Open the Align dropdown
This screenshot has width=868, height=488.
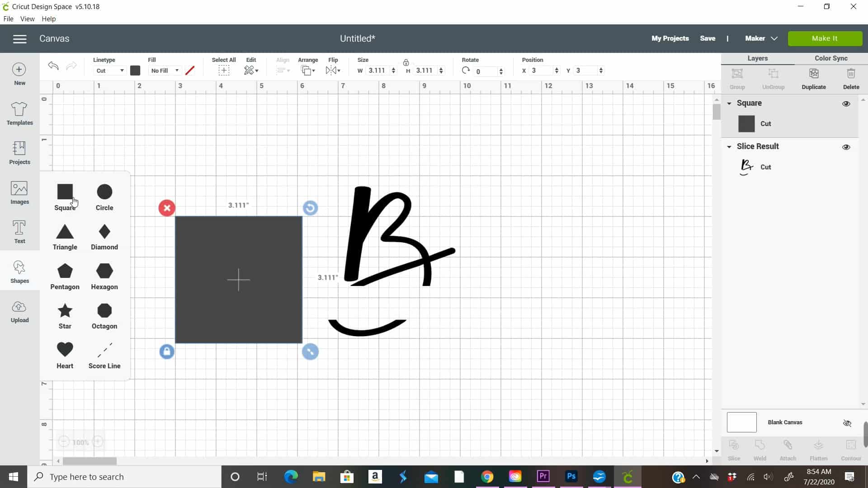coord(283,70)
